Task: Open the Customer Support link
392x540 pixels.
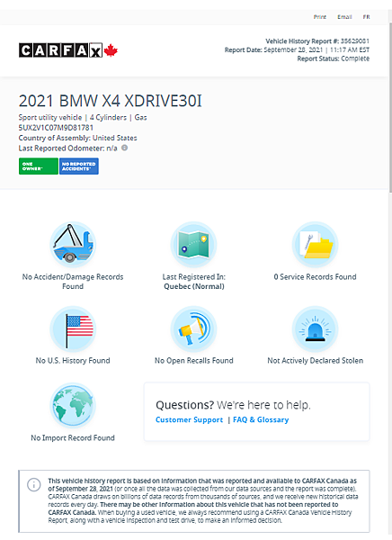Action: [x=190, y=419]
